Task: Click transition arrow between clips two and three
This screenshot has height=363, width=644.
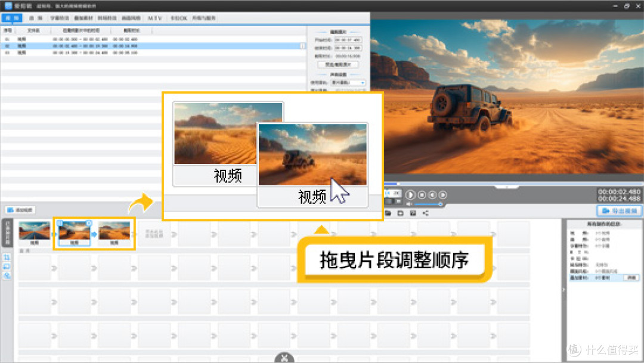Action: click(x=94, y=234)
